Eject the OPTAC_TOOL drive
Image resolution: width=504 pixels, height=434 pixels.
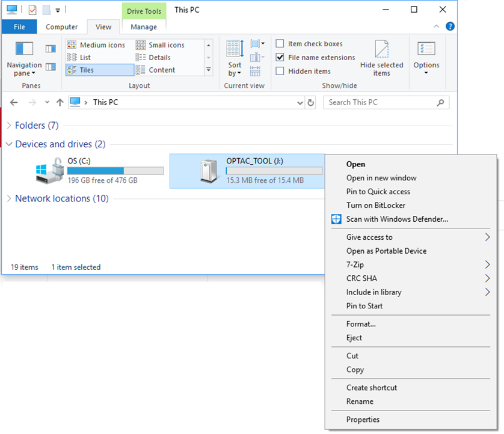[x=411, y=338]
